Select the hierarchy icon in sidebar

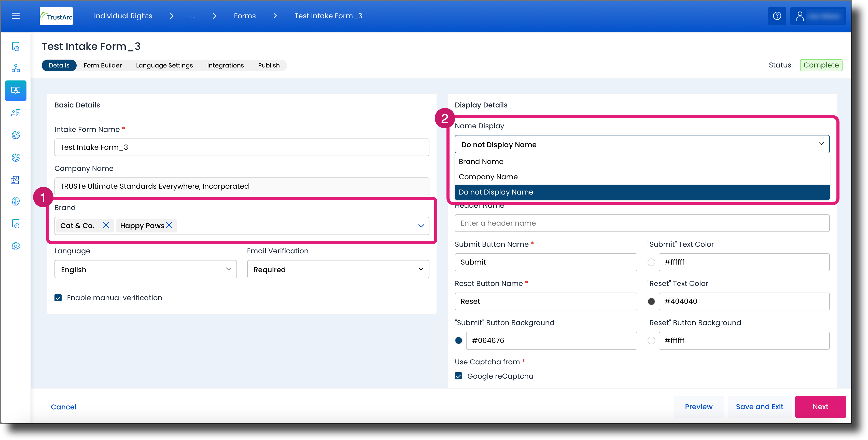[x=16, y=68]
